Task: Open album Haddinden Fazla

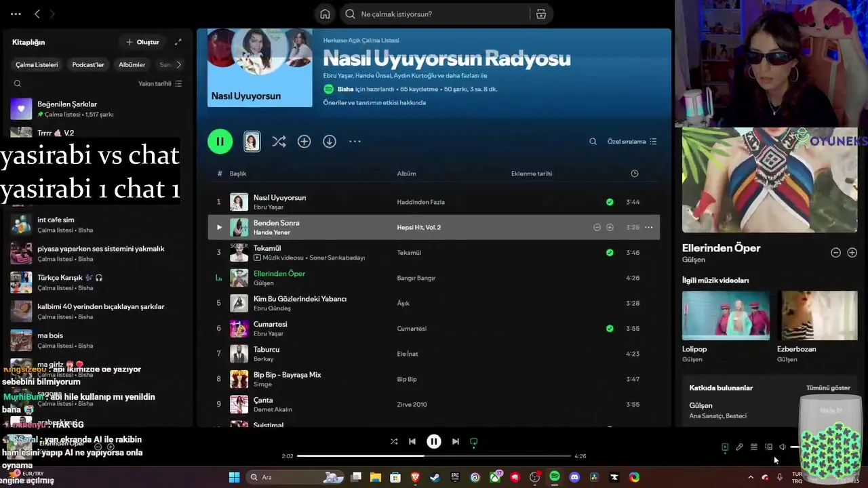Action: [421, 202]
